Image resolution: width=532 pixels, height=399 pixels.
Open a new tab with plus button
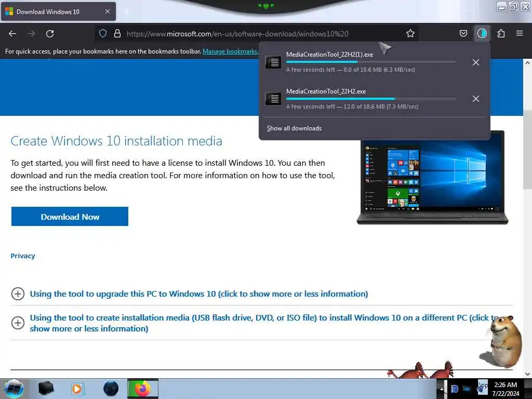(127, 11)
